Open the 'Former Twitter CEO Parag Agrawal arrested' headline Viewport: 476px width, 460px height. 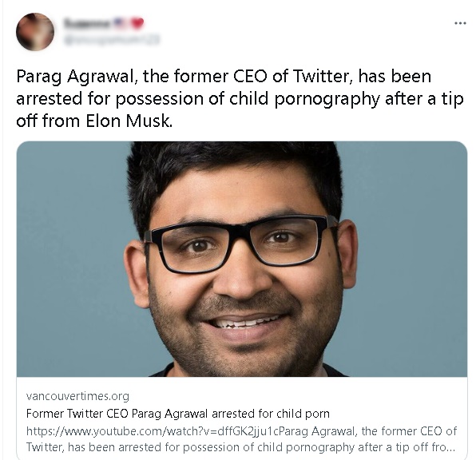coord(177,414)
